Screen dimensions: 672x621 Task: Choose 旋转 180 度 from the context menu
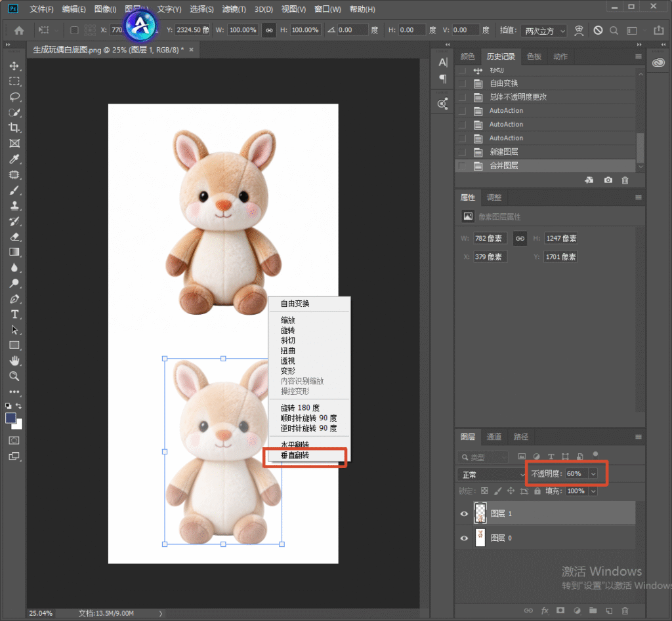(x=309, y=408)
